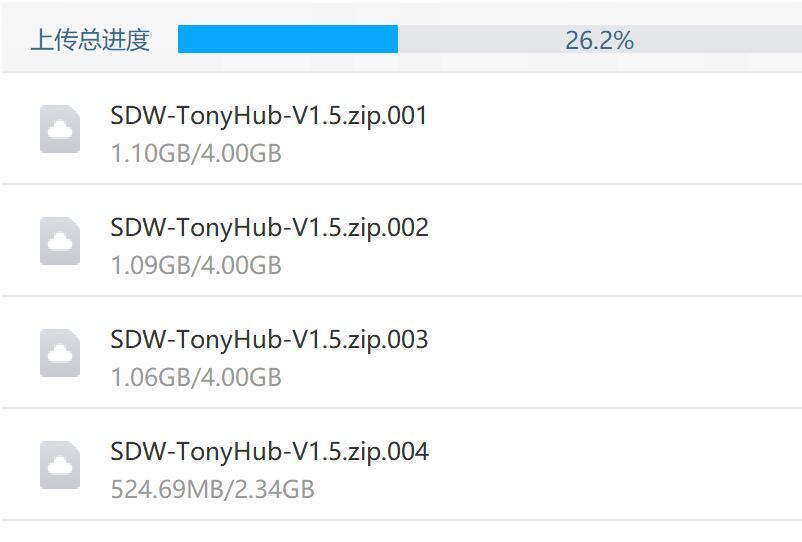Select the SDW-TonyHub-V1.5.zip.002 file name
Screen dimensions: 802x542
[269, 228]
